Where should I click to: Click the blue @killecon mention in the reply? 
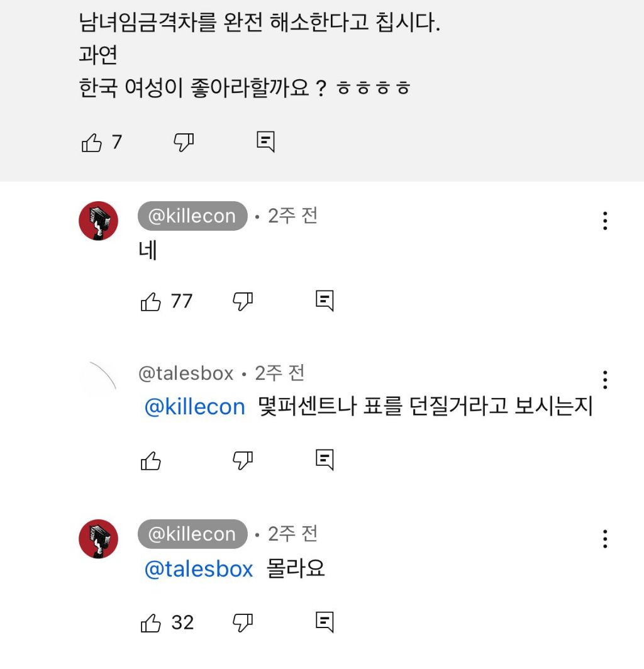tap(195, 407)
